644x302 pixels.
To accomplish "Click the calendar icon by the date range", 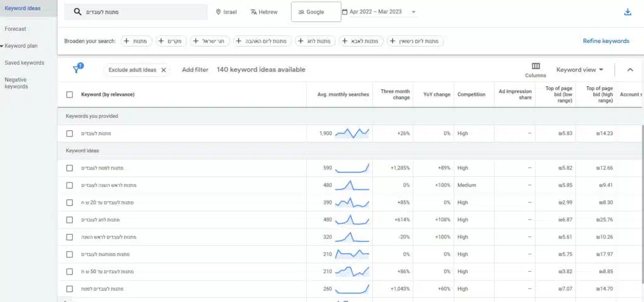I will pos(345,12).
